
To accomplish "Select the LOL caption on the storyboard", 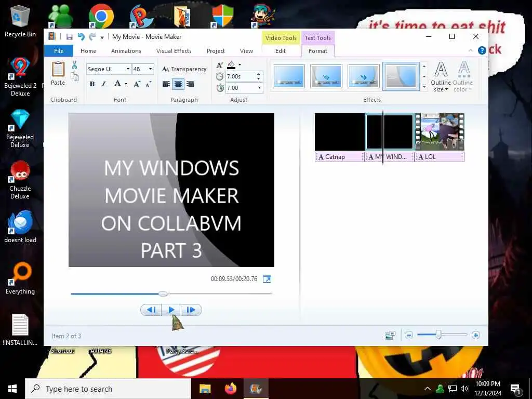I will [440, 157].
